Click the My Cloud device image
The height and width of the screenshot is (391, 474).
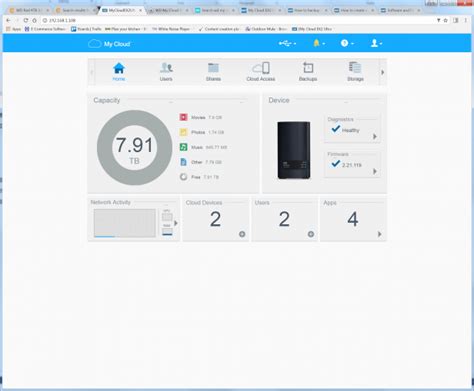tap(294, 150)
